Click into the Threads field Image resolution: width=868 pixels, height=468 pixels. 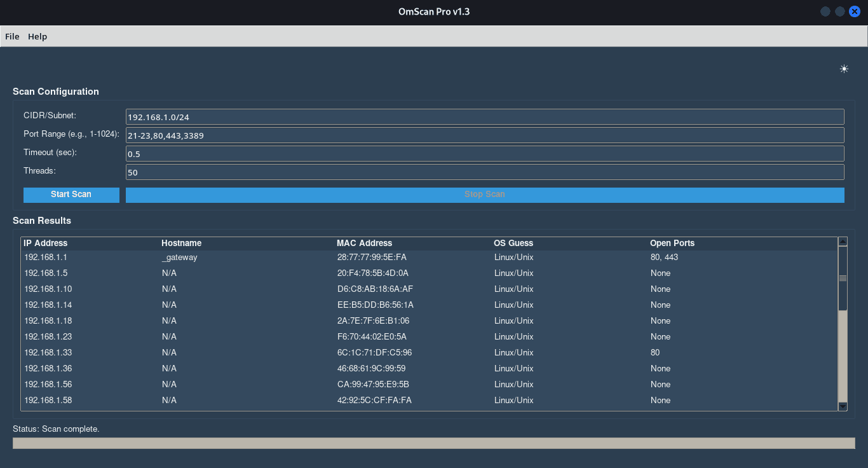pos(485,172)
